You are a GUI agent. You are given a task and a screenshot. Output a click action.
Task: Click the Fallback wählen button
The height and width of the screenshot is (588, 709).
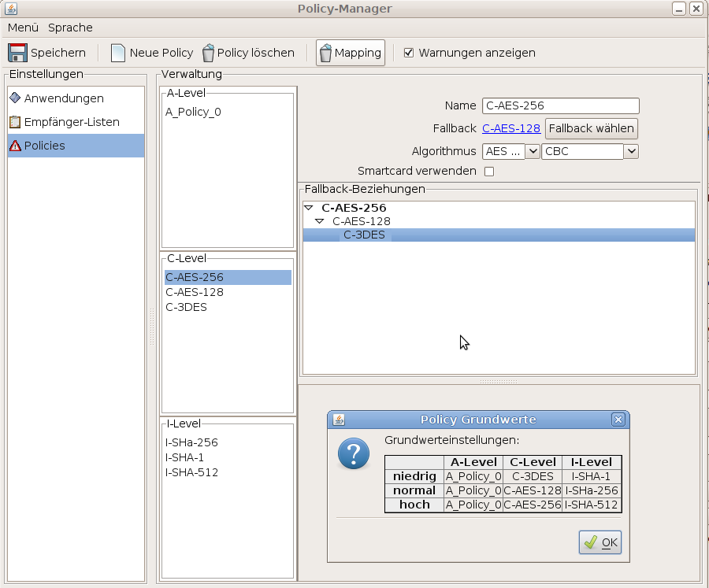point(591,128)
